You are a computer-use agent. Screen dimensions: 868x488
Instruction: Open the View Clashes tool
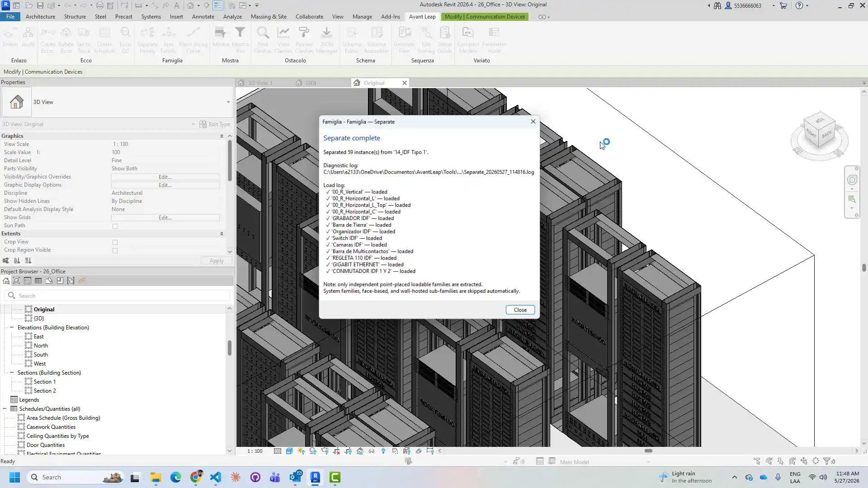click(x=283, y=40)
